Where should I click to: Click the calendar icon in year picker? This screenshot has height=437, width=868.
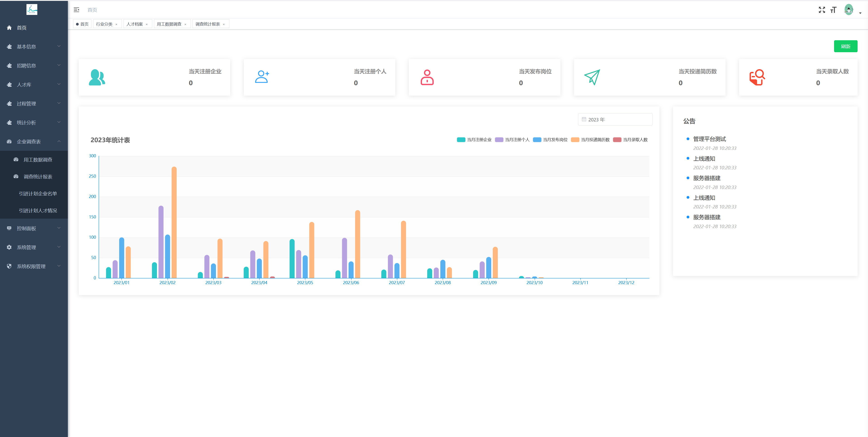point(584,119)
